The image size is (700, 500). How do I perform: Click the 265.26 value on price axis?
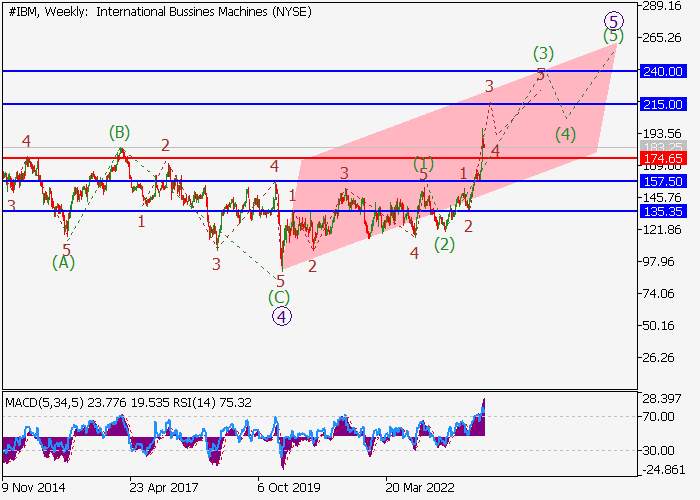tap(662, 38)
